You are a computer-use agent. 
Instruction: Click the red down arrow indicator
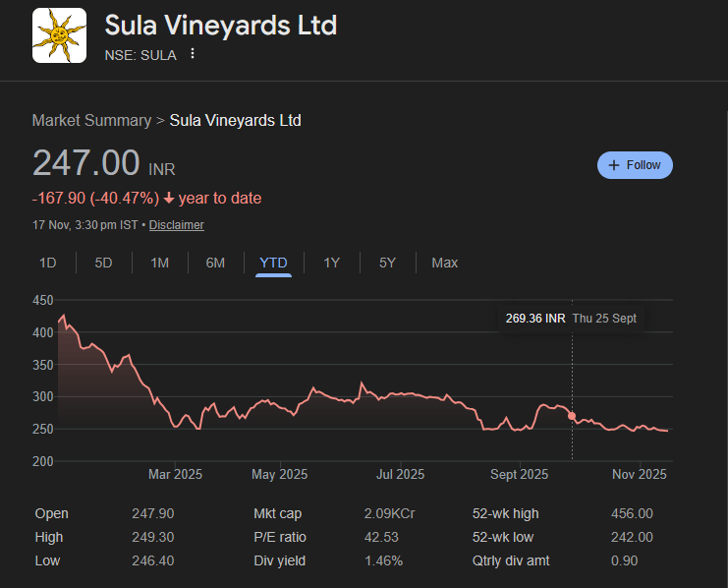tap(169, 199)
